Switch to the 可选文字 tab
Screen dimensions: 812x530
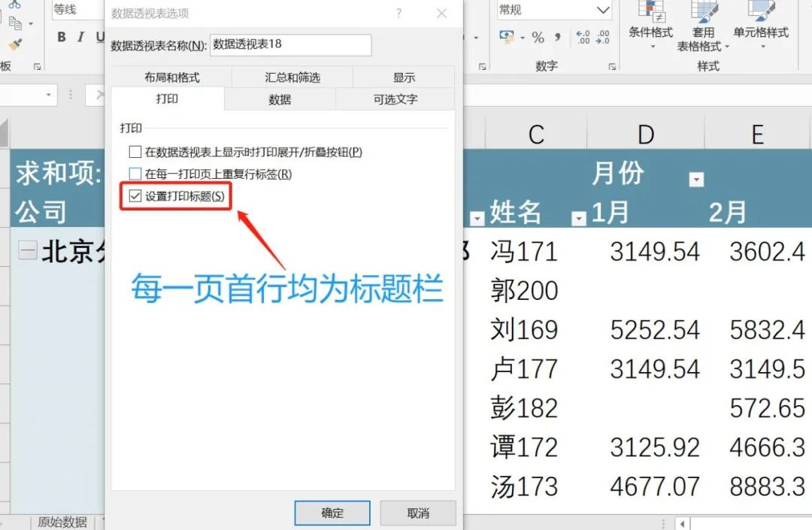pos(395,98)
